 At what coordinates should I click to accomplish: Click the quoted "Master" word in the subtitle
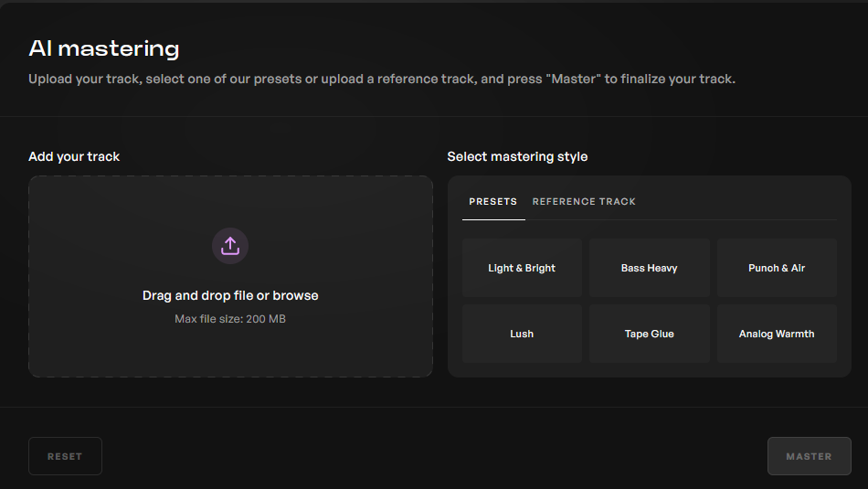tap(574, 80)
